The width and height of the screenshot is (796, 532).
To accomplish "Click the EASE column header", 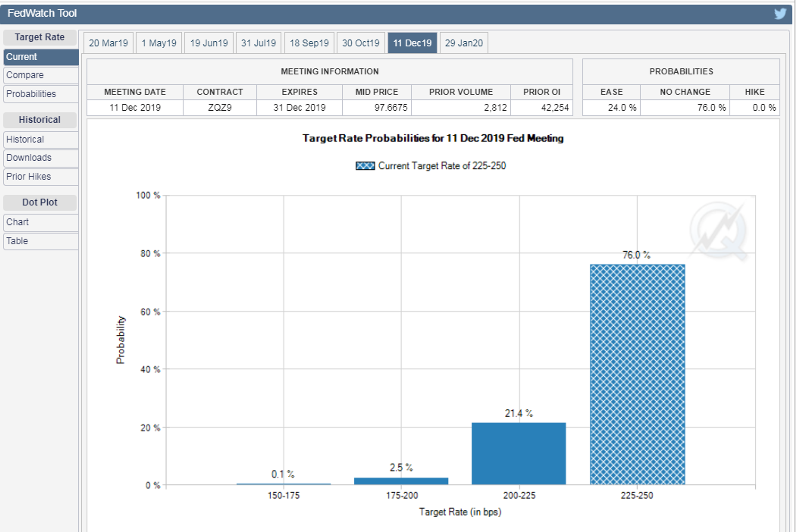I will [x=612, y=92].
